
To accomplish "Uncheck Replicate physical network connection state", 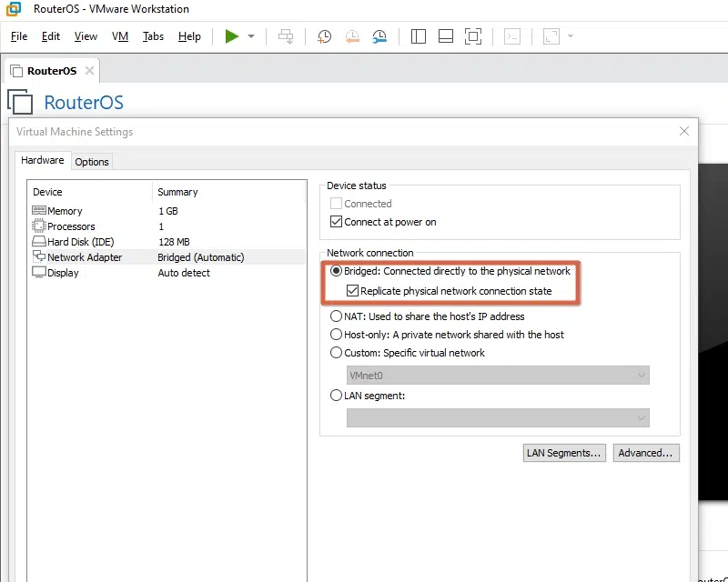I will click(353, 291).
